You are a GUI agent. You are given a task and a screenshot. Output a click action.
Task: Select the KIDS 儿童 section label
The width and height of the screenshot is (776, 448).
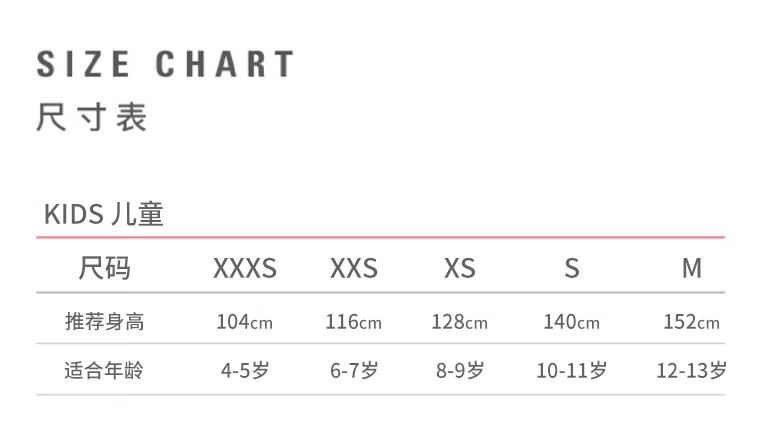pos(103,214)
